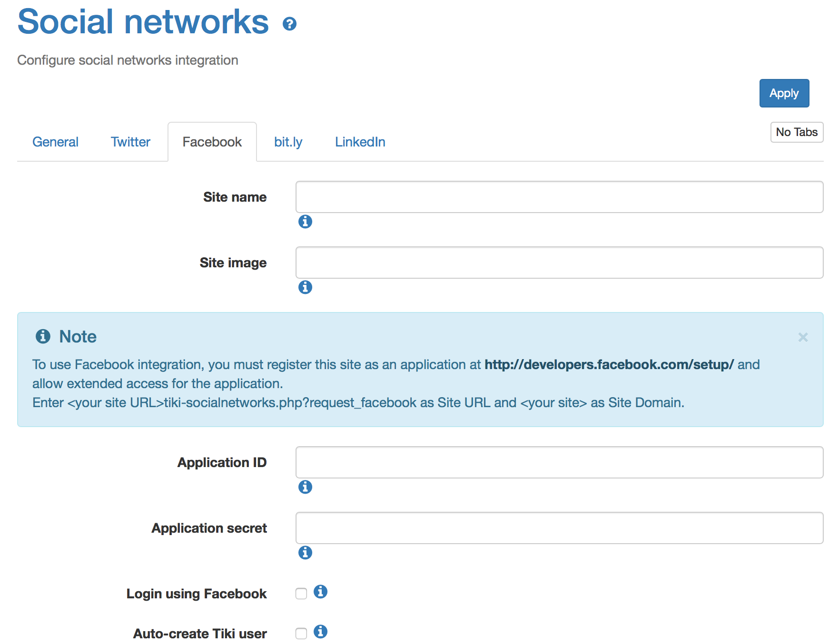
Task: Dismiss the Note alert box
Action: (803, 337)
